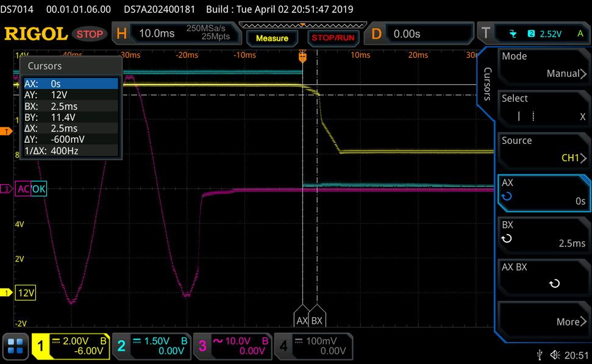Select the BY 11.4V cursor row
Image resolution: width=592 pixels, height=364 pixels.
(x=71, y=117)
